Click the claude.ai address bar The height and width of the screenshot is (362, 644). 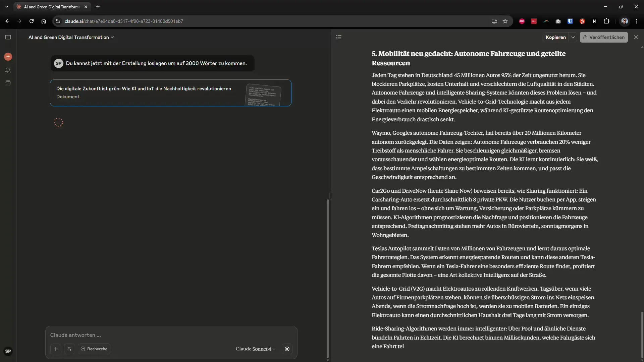275,21
